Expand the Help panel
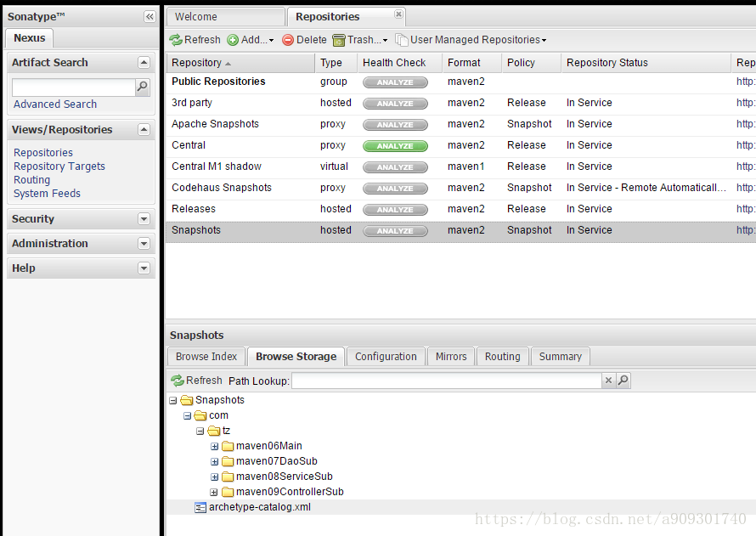 click(144, 268)
